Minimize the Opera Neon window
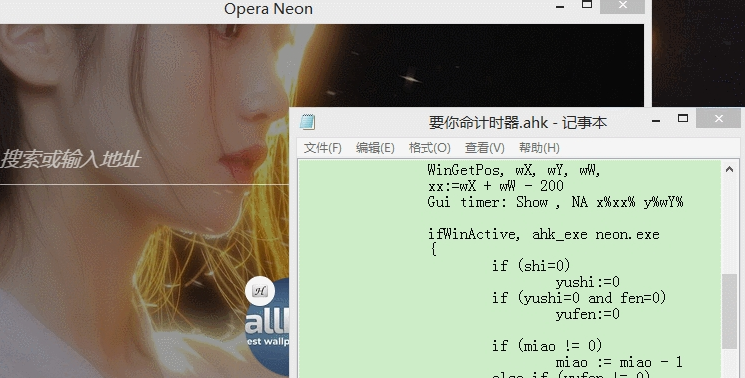Viewport: 745px width, 378px height. [560, 7]
